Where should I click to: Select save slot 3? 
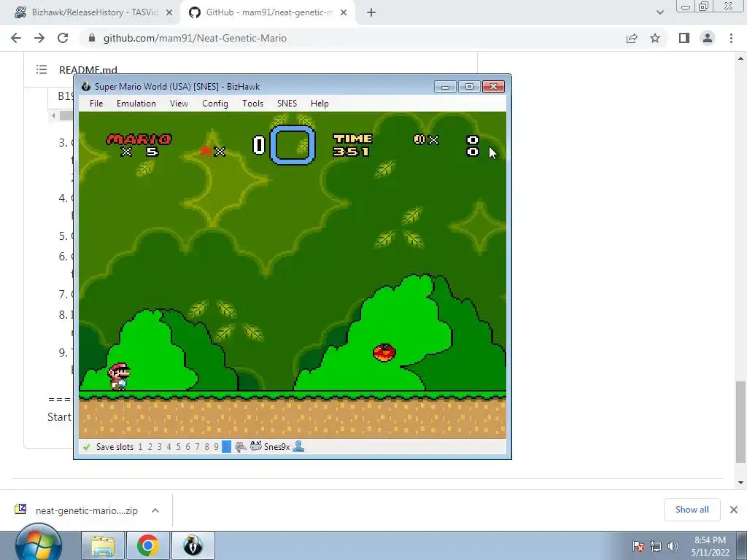click(159, 447)
